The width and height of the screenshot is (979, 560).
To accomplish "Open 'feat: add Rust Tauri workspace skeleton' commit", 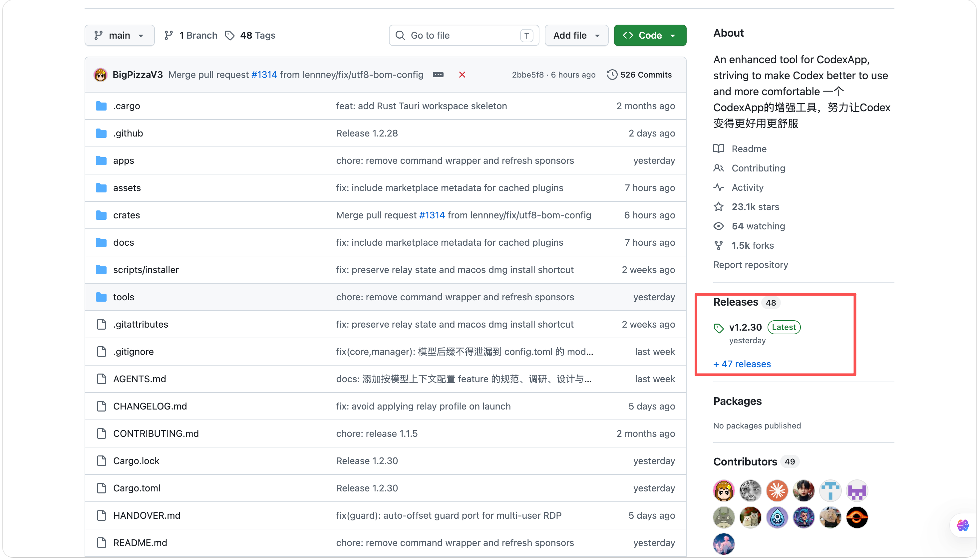I will [422, 106].
